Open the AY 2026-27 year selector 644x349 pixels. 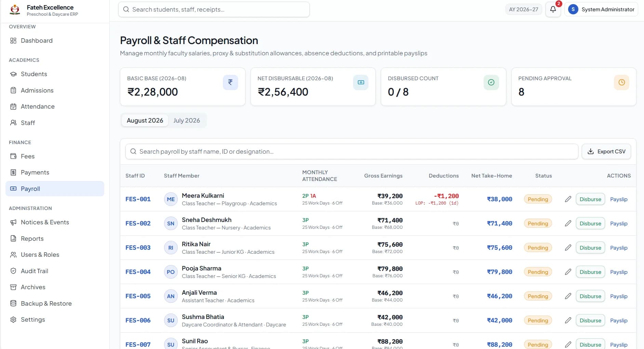click(x=523, y=10)
